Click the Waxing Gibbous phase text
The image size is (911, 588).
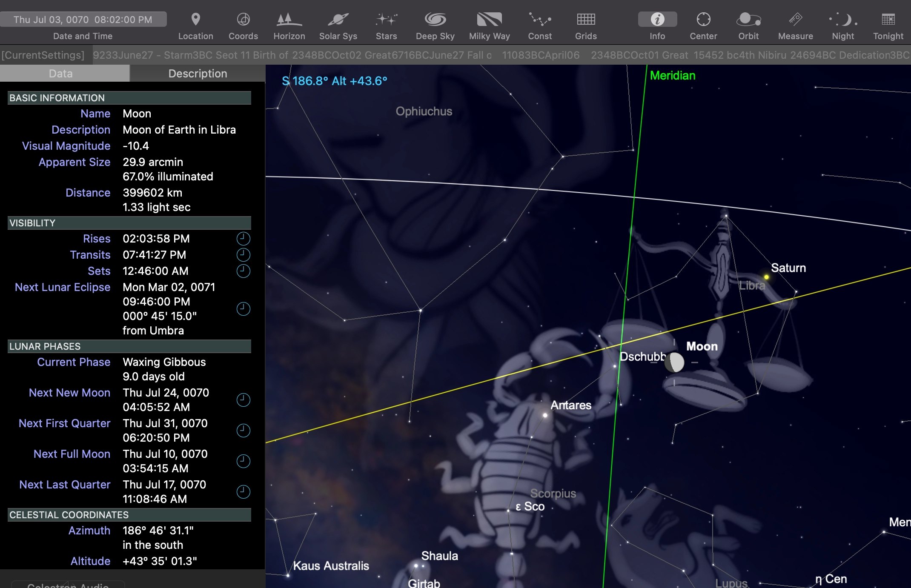[164, 362]
